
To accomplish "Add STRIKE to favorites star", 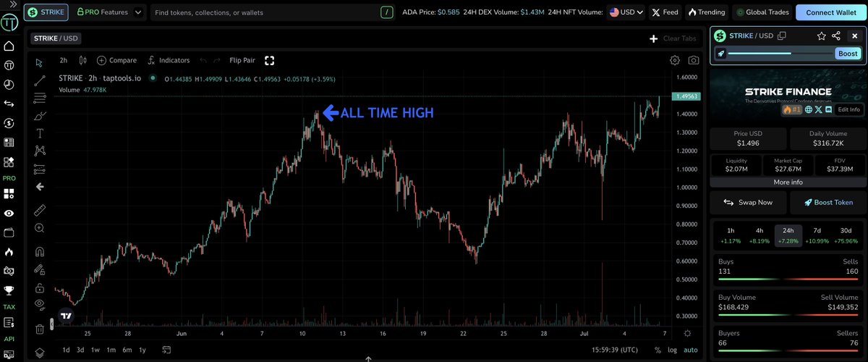I will (x=822, y=35).
